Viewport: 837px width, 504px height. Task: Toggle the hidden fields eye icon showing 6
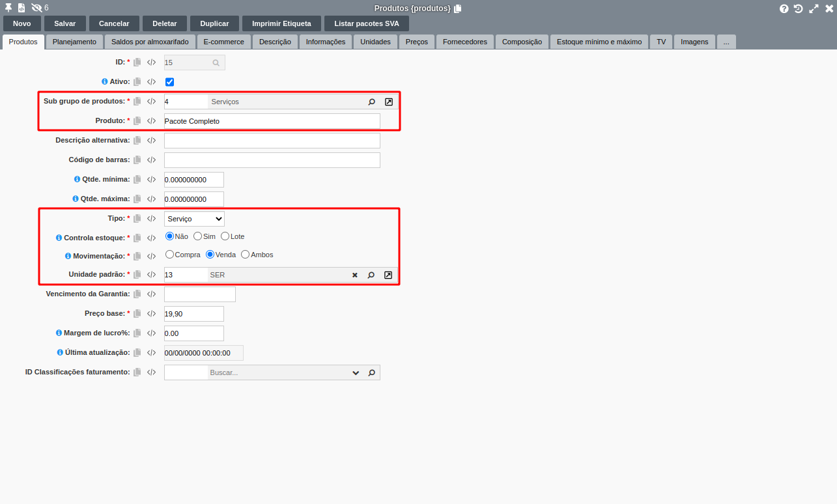pos(36,8)
